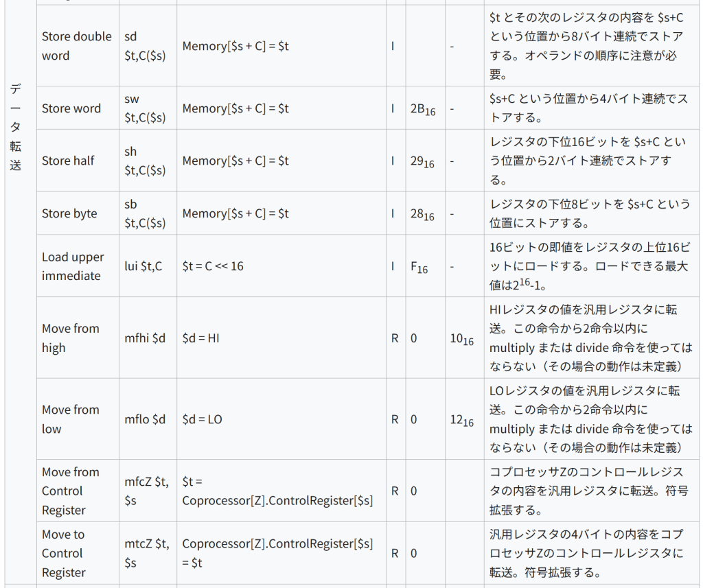Click the "sh $t,C($s)" syntax cell
The width and height of the screenshot is (703, 588).
click(145, 161)
